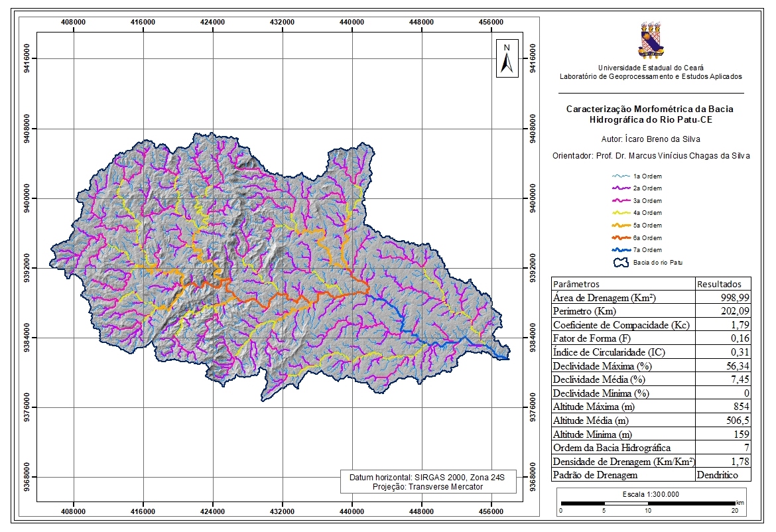Click the value 0,31 in the table

(740, 352)
